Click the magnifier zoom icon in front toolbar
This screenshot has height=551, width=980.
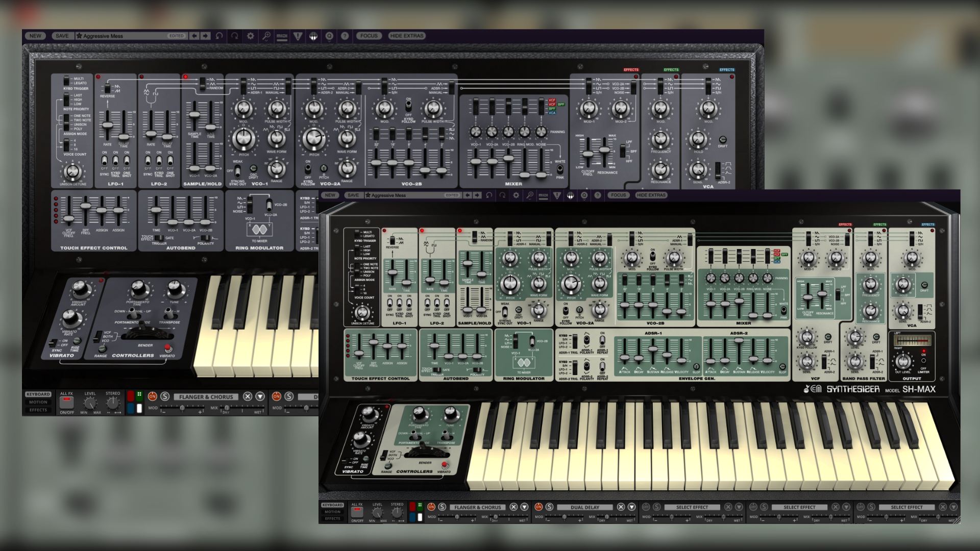pyautogui.click(x=530, y=195)
